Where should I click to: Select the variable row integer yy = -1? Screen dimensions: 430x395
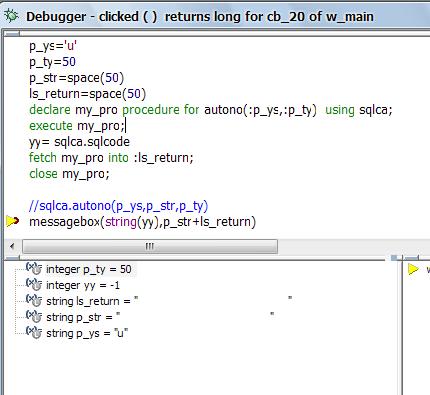(x=83, y=285)
